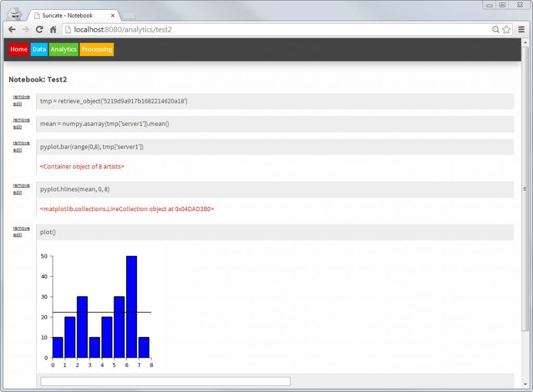Remove the retrieve_object cell
Image resolution: width=533 pixels, height=392 pixels.
[x=21, y=97]
